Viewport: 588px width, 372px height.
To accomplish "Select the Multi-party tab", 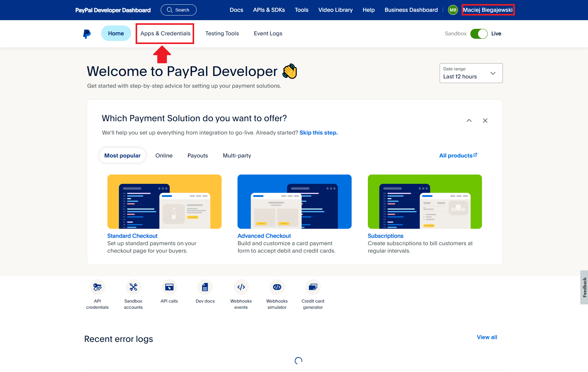I will [237, 156].
